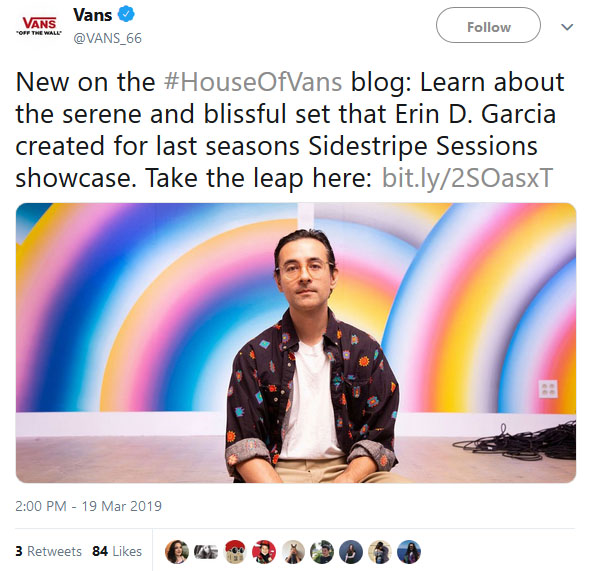Open the tweet photo of Erin D. Garcia
The image size is (594, 571).
(x=296, y=343)
